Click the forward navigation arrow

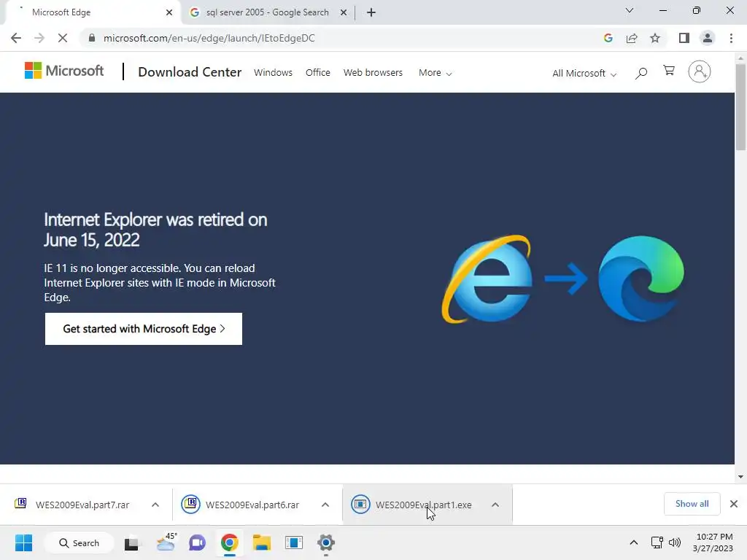click(39, 38)
